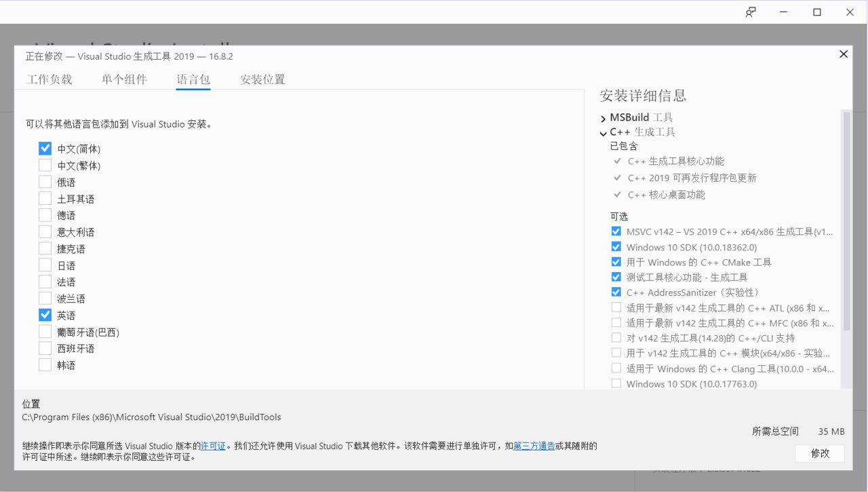The width and height of the screenshot is (868, 492).
Task: Uncheck MSVC v142 生成工具
Action: 616,231
